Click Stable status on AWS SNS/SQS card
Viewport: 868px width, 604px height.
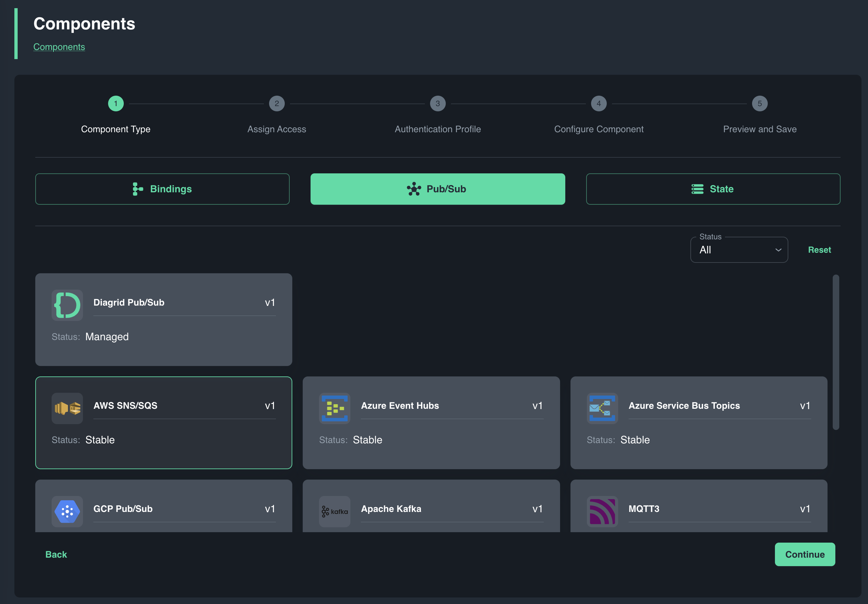click(x=100, y=440)
